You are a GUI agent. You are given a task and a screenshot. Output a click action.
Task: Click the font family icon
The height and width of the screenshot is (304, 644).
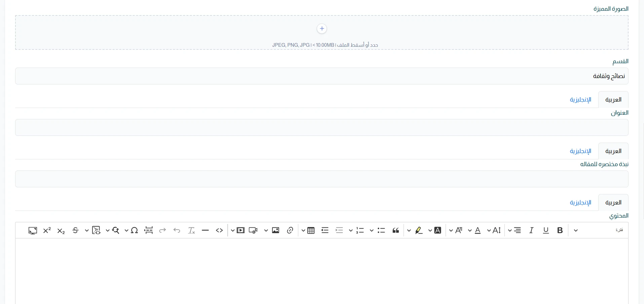point(459,230)
